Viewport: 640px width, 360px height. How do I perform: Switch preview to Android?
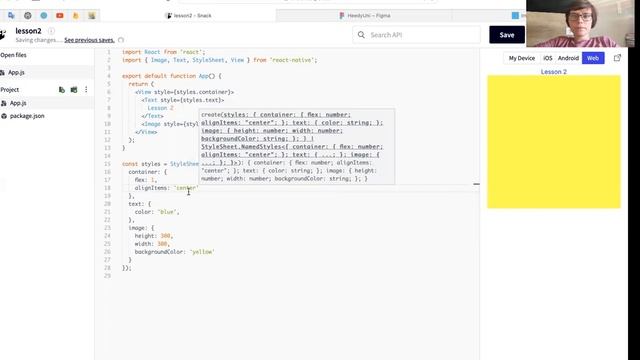tap(568, 58)
